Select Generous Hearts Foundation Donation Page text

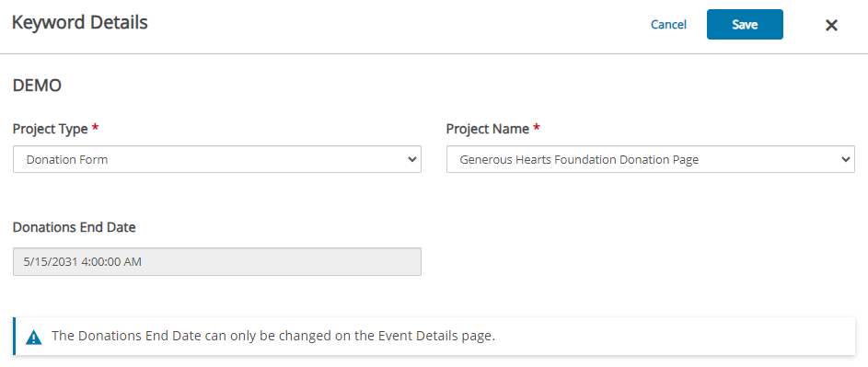pos(579,160)
